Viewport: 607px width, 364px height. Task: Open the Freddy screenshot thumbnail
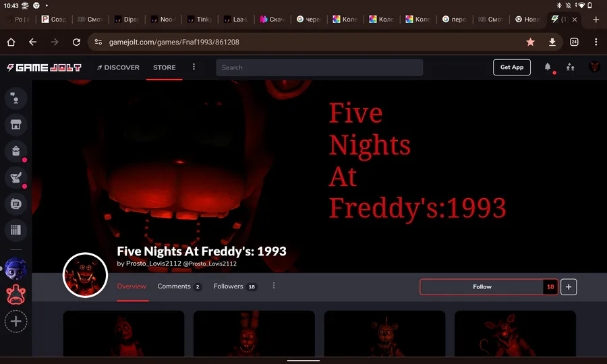tap(384, 334)
